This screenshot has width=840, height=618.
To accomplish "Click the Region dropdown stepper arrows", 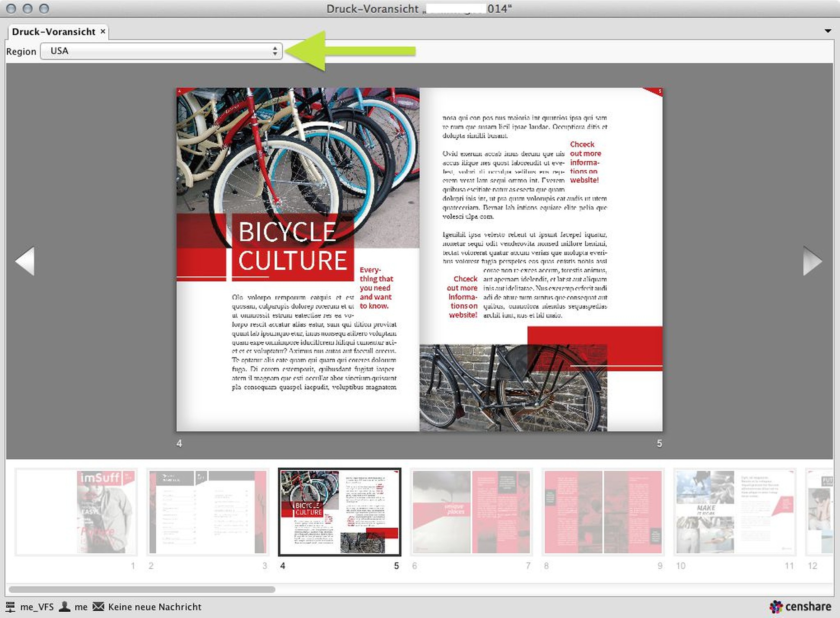I will (x=275, y=51).
